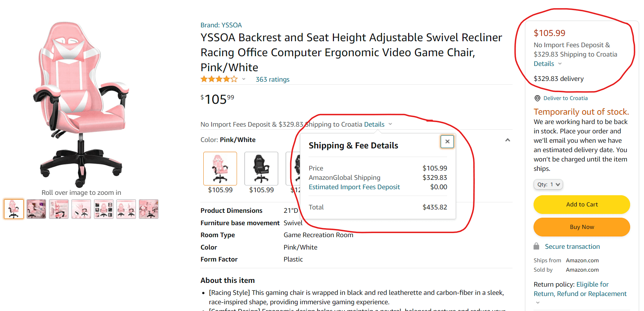Select the black chair color swatch
This screenshot has height=311, width=644.
(x=261, y=169)
